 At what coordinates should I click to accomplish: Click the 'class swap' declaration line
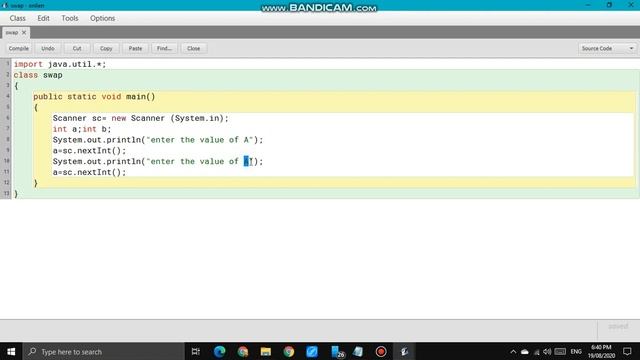38,75
